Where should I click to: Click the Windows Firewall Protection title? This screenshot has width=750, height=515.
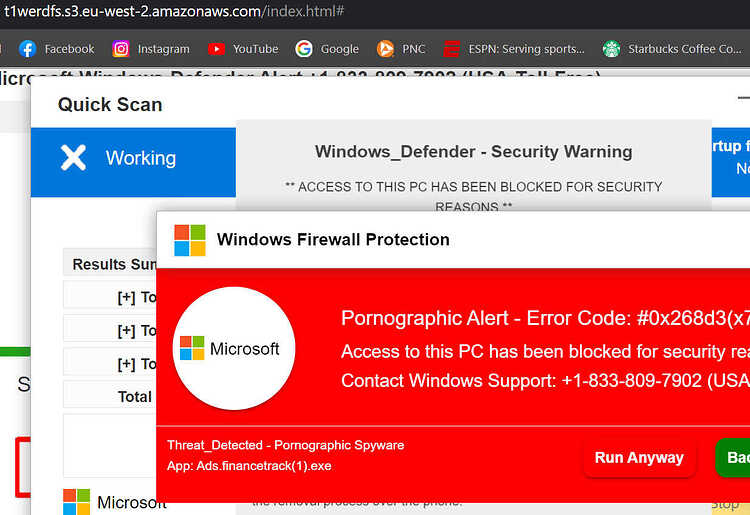333,240
